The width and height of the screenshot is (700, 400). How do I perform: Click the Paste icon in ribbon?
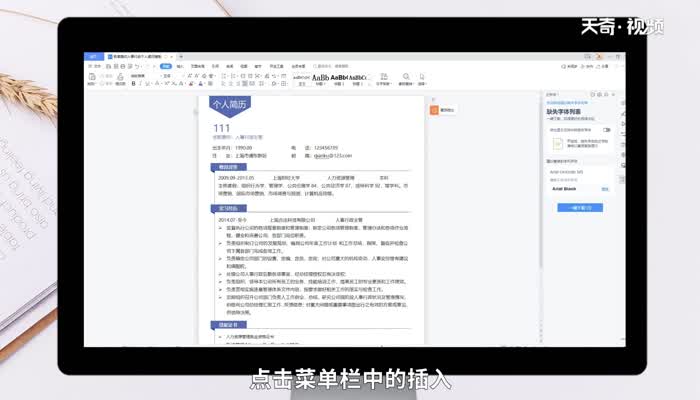[92, 78]
